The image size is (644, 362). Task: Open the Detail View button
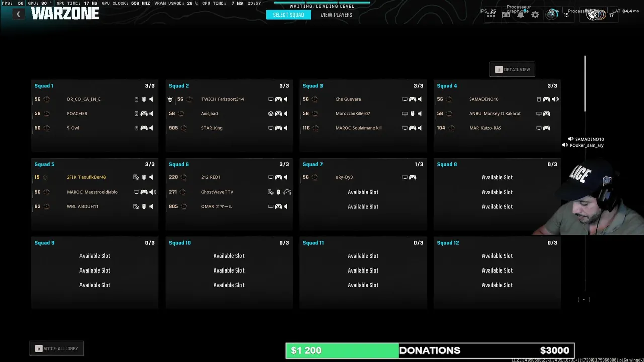pyautogui.click(x=512, y=70)
